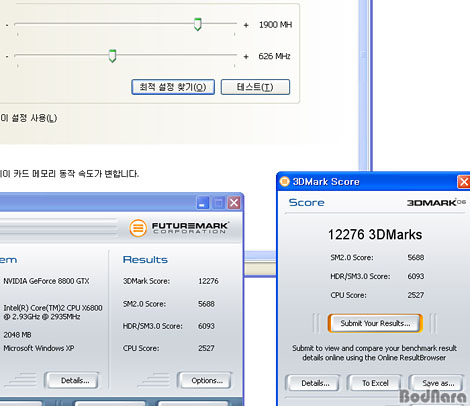Click CPU Score 2527 in Score window
This screenshot has height=406, width=470.
coord(416,295)
